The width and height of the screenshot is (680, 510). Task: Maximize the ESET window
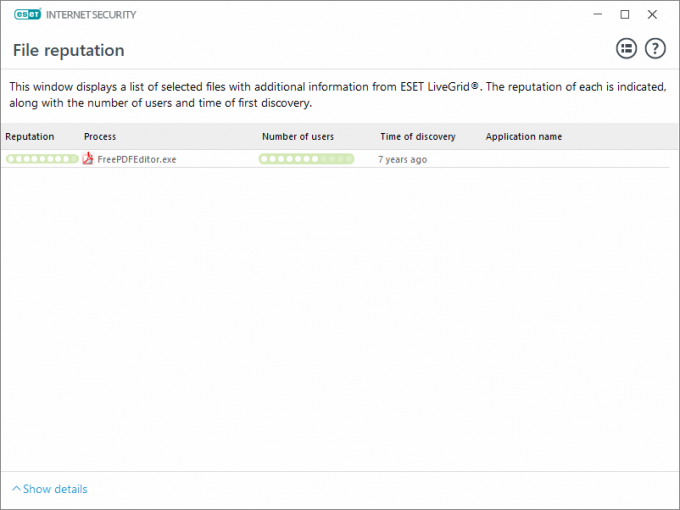pos(625,15)
